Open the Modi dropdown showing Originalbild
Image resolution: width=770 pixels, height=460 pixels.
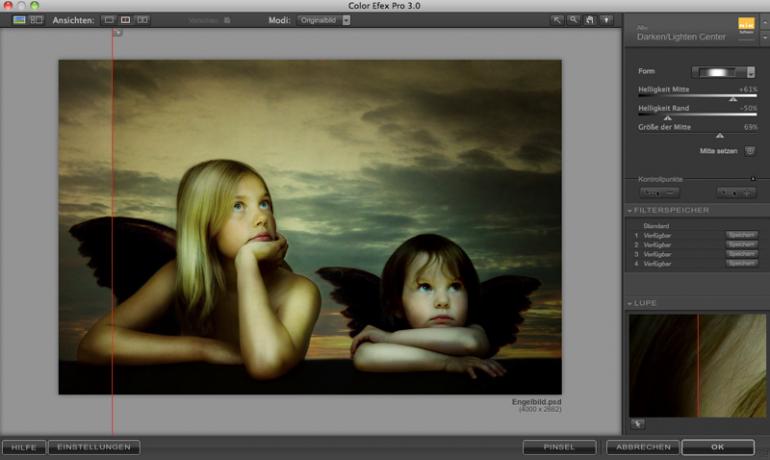coord(324,20)
